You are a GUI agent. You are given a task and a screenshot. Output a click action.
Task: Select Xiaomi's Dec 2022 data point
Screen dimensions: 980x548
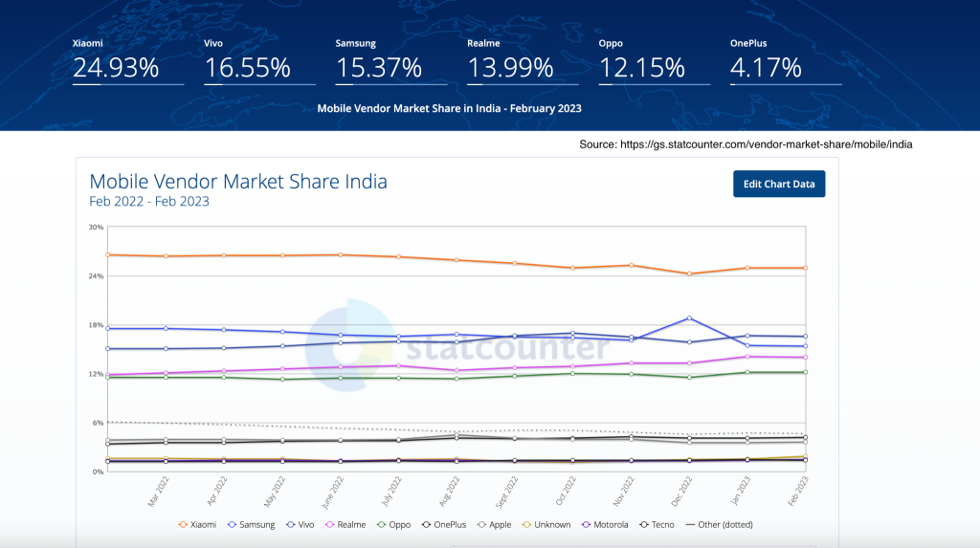click(x=689, y=274)
